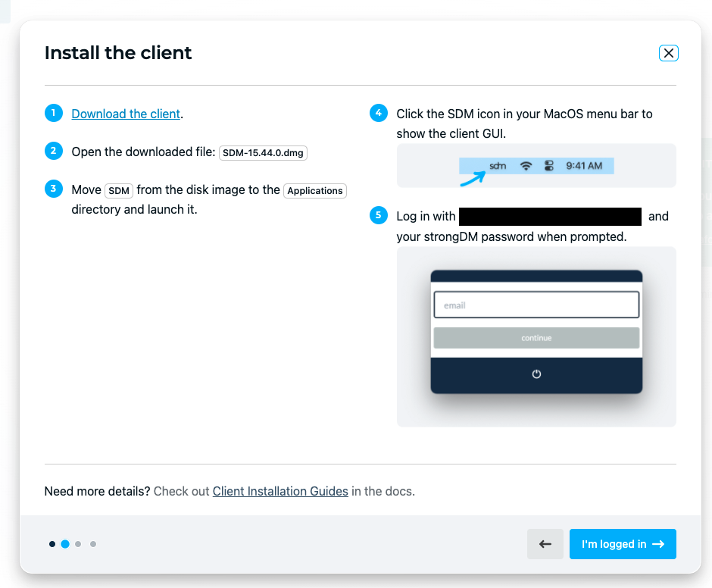Click the email field in login illustration
The width and height of the screenshot is (712, 588).
click(x=536, y=305)
